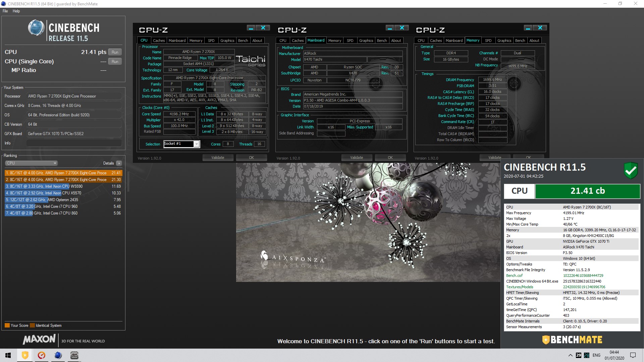Close the first CPU-Z window
The image size is (644, 362).
point(263,28)
